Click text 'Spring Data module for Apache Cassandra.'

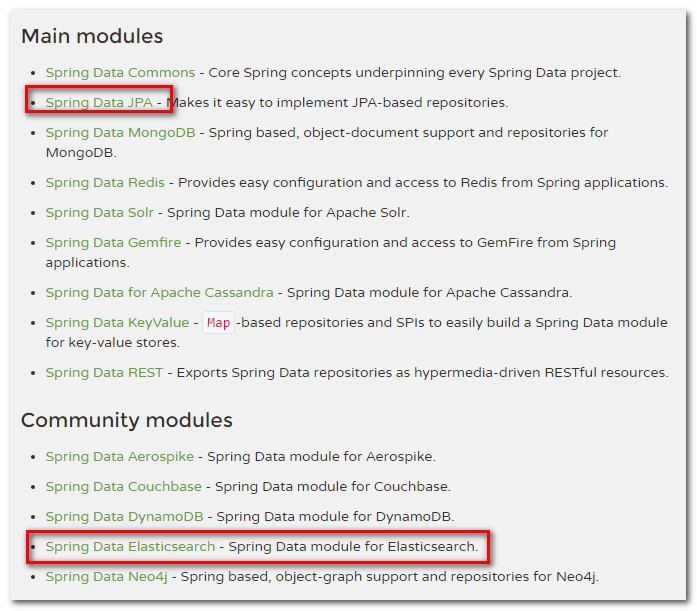430,293
